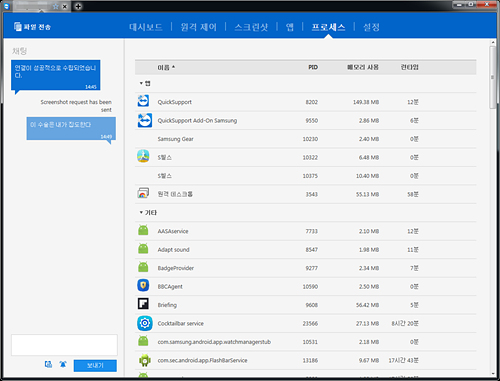Sort by 이름 column header
Screen dimensions: 500x381
(x=166, y=67)
